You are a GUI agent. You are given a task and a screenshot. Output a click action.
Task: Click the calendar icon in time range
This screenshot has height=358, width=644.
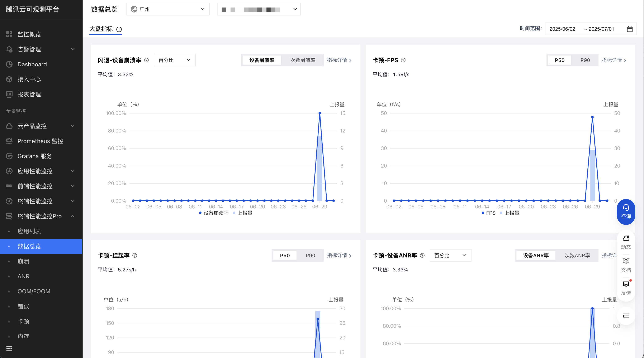click(630, 29)
